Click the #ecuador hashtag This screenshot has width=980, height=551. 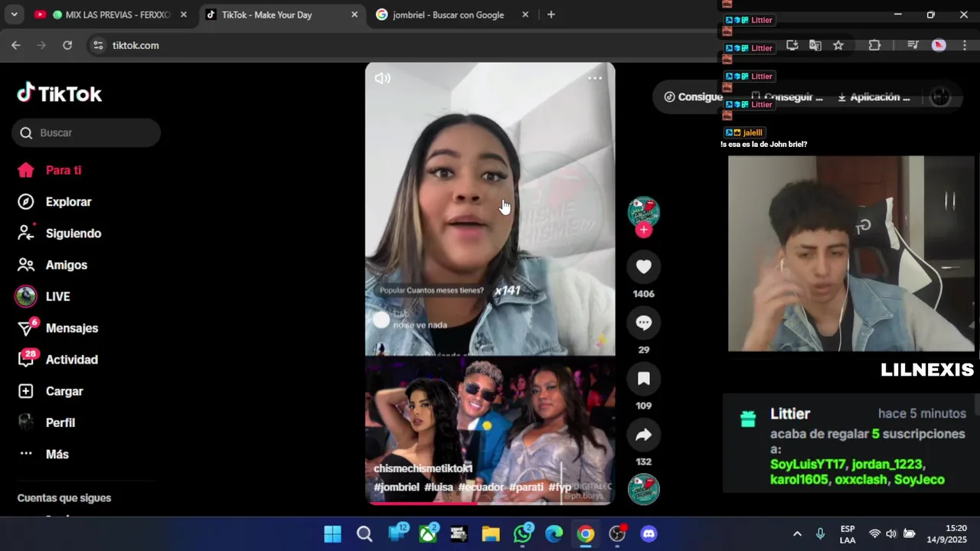click(x=481, y=487)
